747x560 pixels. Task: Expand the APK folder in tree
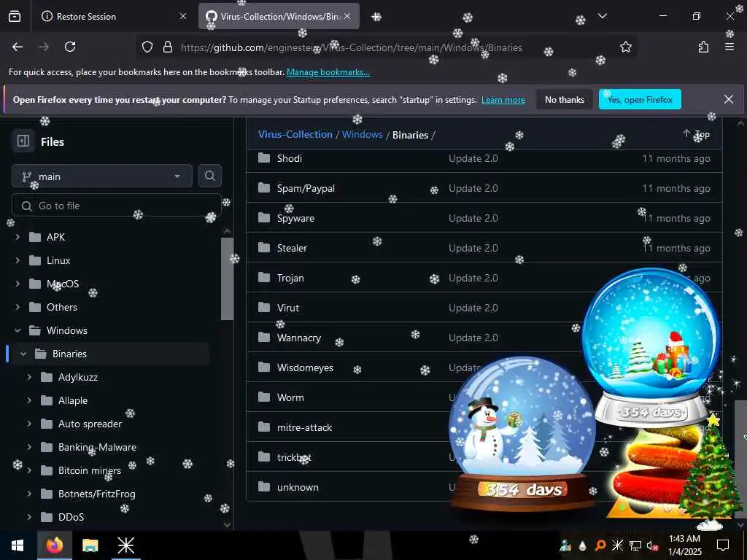click(18, 237)
